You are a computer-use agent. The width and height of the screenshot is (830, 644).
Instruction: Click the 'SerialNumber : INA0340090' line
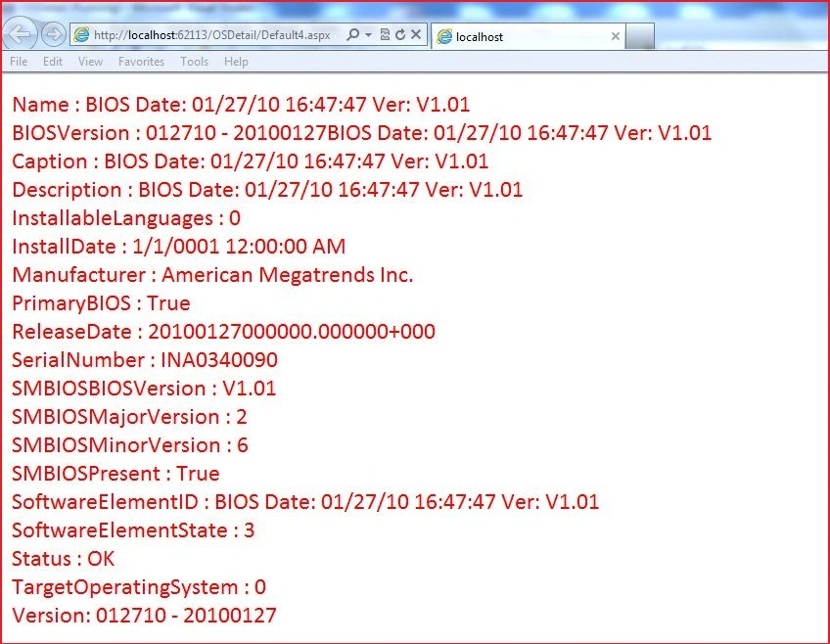pos(145,360)
